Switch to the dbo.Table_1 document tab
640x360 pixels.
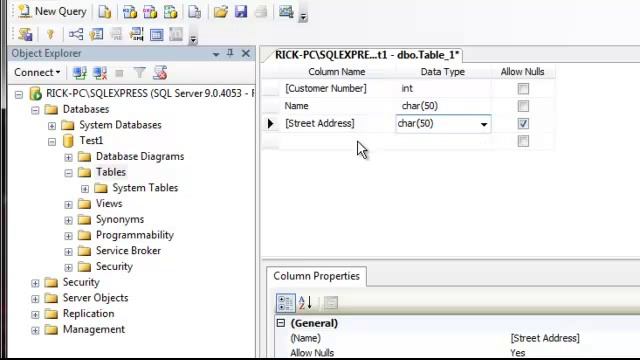(367, 55)
